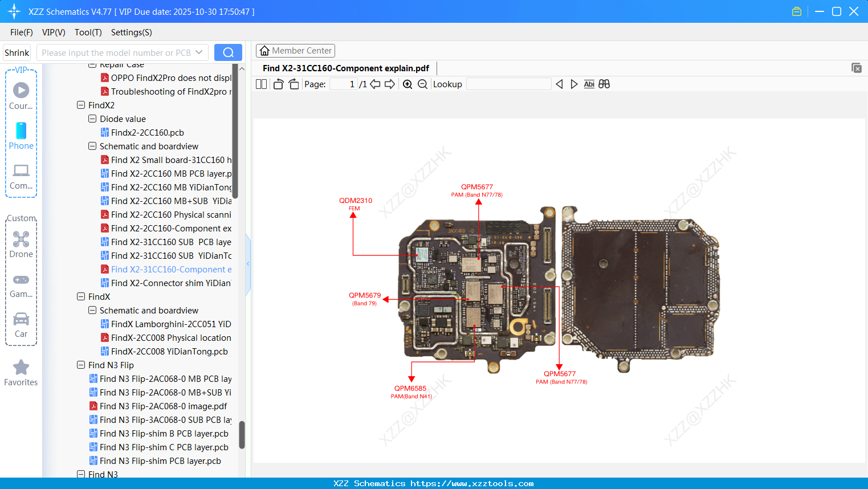Click the previous page arrow
Viewport: 868px width, 489px height.
click(374, 84)
